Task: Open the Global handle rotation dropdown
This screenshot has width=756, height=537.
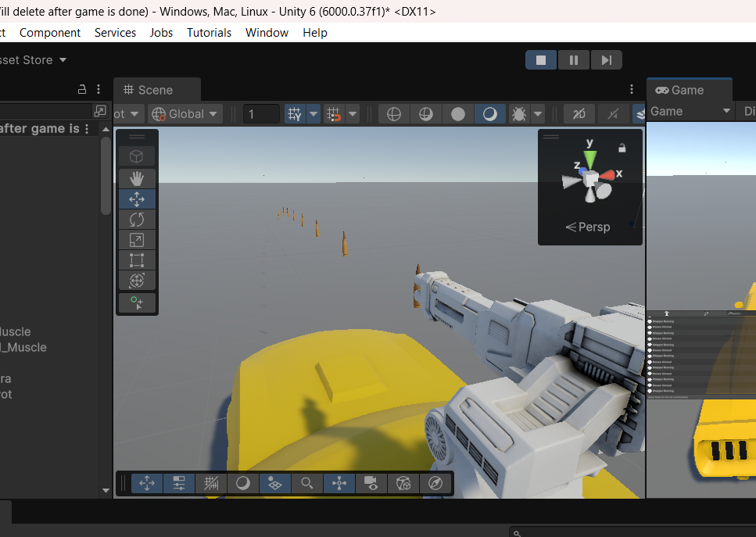Action: 185,114
